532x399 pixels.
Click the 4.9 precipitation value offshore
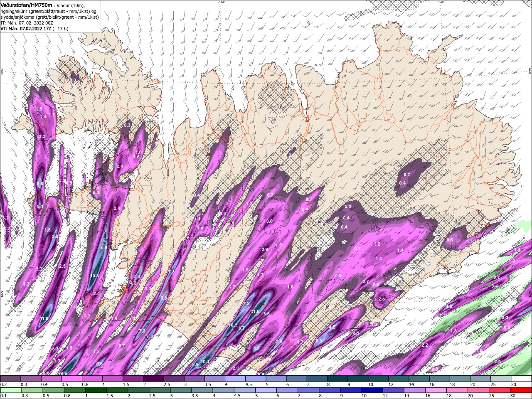pyautogui.click(x=449, y=306)
